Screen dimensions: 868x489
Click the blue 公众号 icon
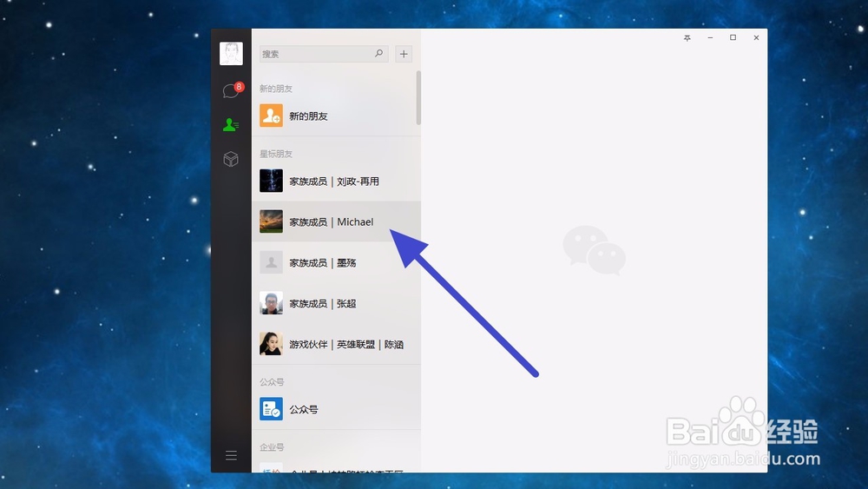(271, 409)
